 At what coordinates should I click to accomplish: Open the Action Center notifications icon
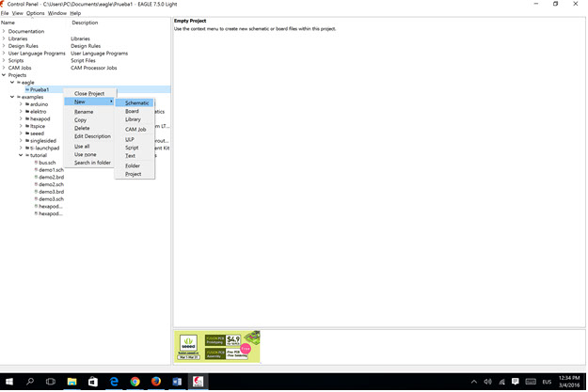pos(516,382)
